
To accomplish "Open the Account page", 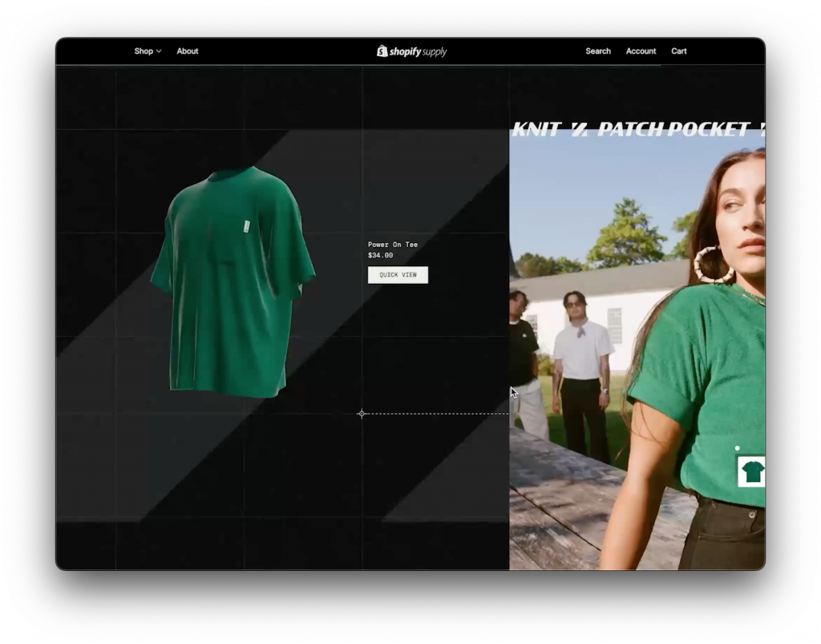I will (641, 51).
